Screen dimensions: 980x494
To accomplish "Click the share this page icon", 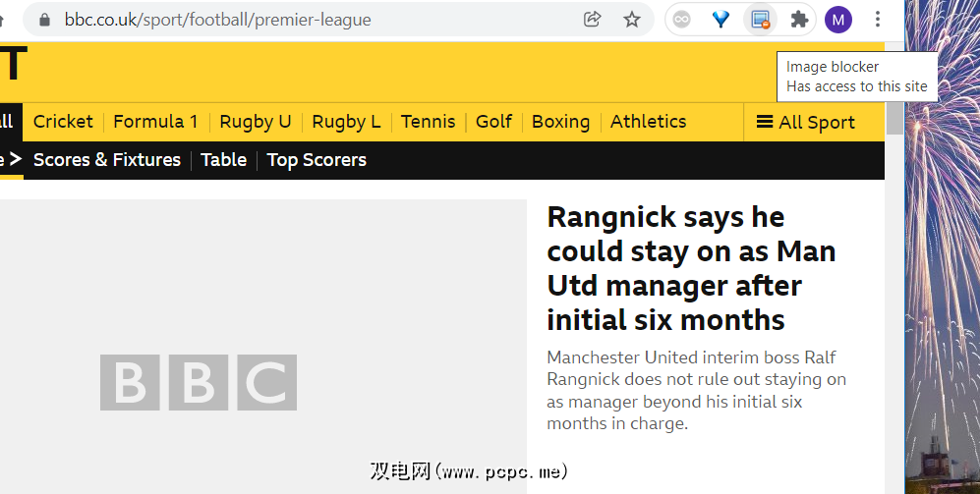I will (x=592, y=20).
